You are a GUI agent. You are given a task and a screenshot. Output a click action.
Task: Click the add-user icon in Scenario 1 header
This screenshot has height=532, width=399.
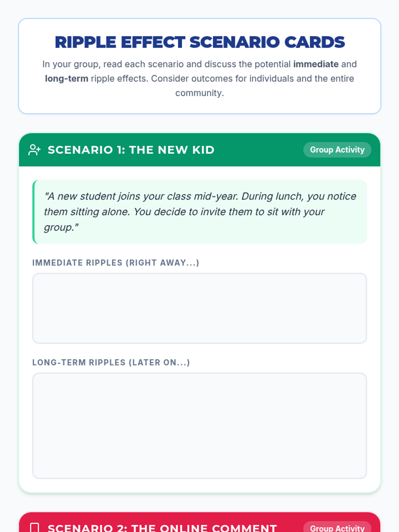point(35,150)
